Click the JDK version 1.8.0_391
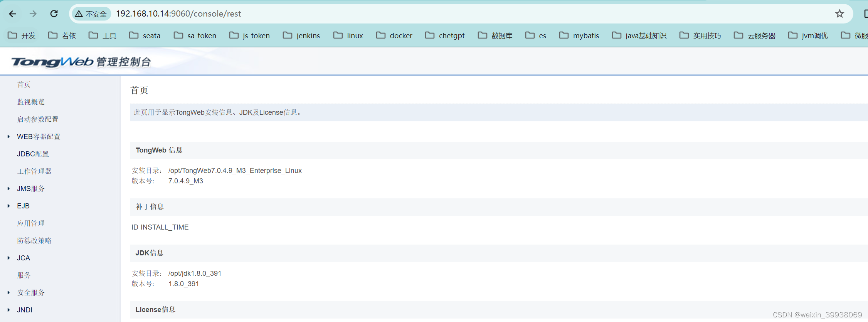 [184, 284]
